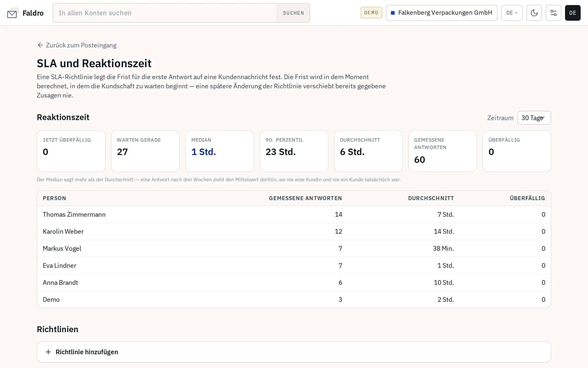This screenshot has width=588, height=368.
Task: Click the 'Richtlinie hinzufügen' button
Action: [294, 352]
